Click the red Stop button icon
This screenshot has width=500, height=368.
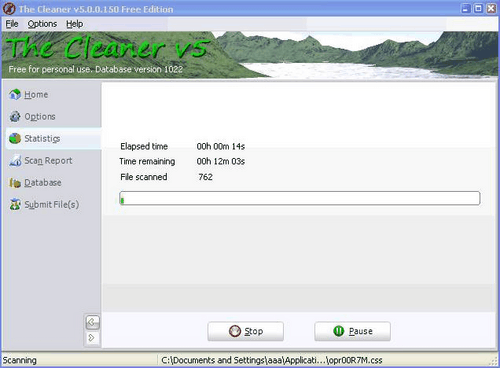[x=235, y=331]
